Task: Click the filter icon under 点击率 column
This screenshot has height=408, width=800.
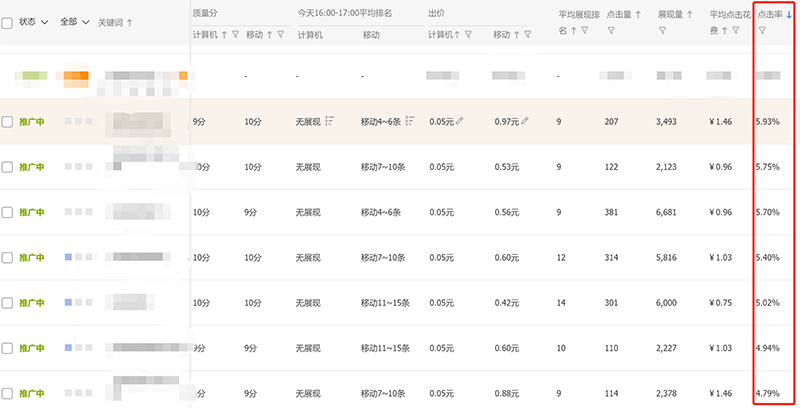Action: tap(762, 32)
